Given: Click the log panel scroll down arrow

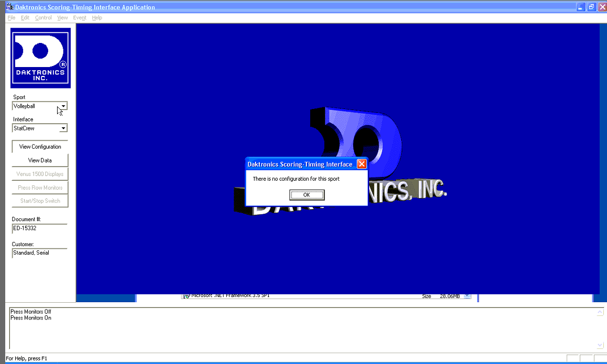Looking at the screenshot, I should point(600,345).
